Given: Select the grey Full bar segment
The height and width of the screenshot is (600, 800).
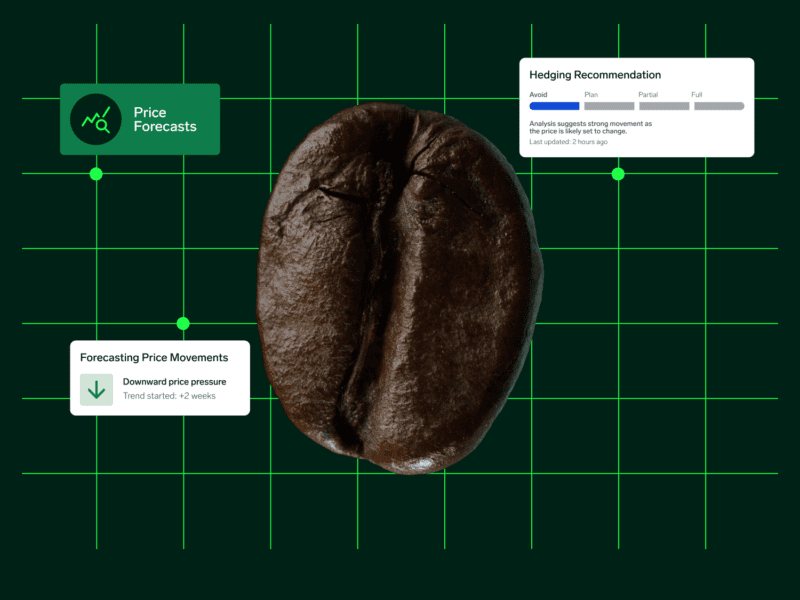Looking at the screenshot, I should [x=719, y=106].
